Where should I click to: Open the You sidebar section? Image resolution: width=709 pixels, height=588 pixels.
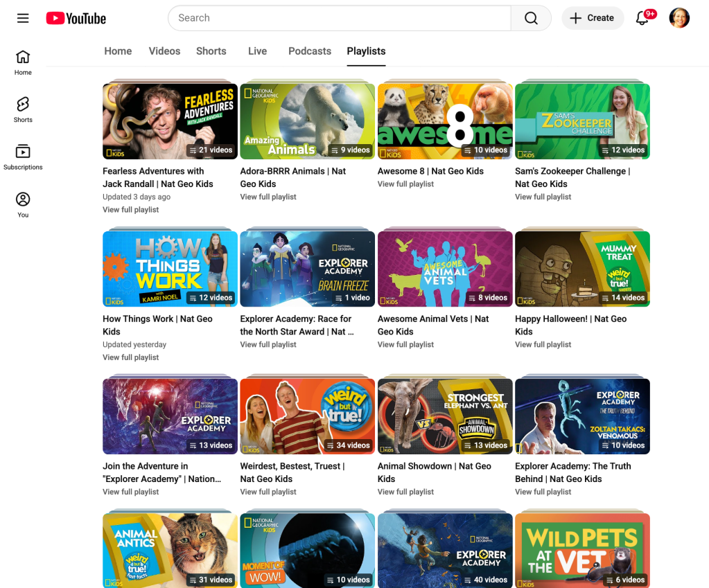(x=23, y=204)
